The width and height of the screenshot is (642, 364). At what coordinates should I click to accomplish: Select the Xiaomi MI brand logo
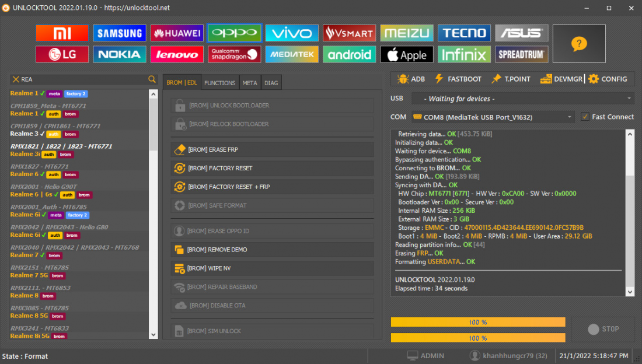[x=62, y=33]
